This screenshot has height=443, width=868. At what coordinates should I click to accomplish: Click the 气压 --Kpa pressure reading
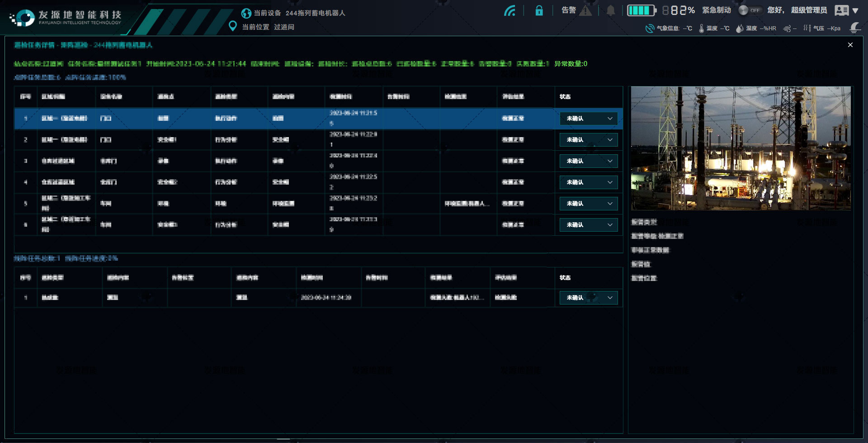click(827, 29)
